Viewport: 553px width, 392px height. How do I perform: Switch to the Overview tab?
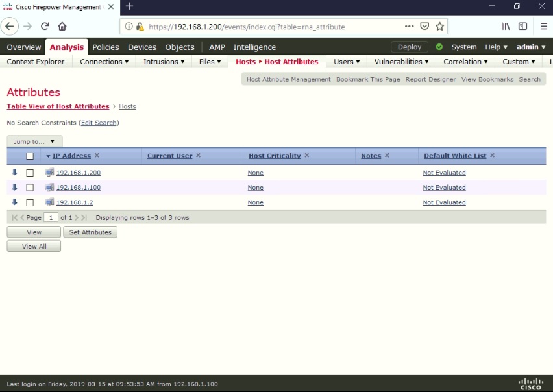point(23,47)
